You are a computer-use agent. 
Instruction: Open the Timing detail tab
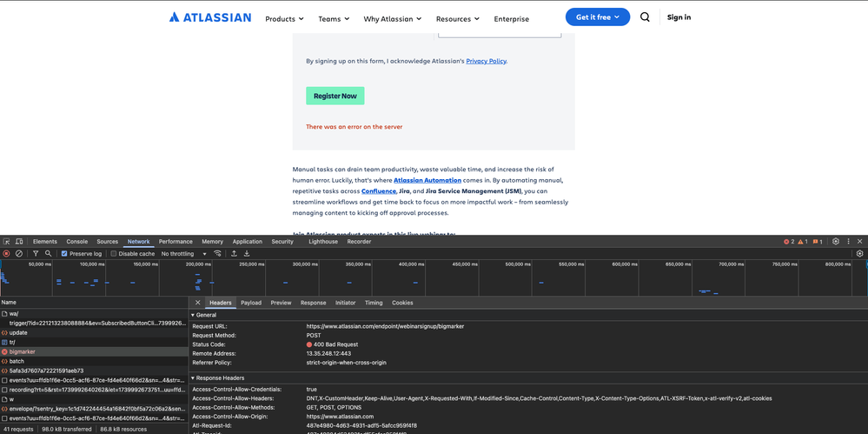click(x=374, y=303)
